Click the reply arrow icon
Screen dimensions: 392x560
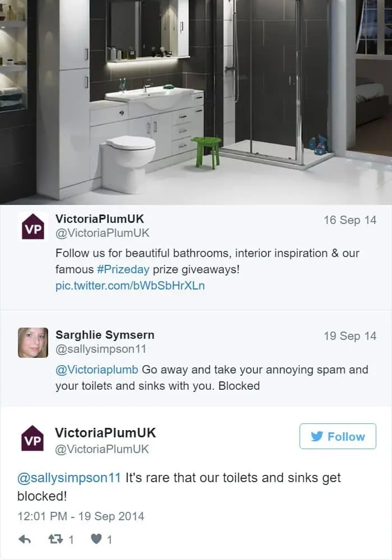point(24,539)
